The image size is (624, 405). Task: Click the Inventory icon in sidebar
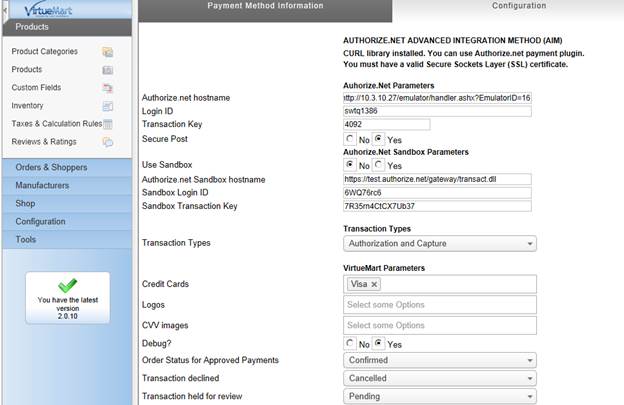click(x=108, y=106)
